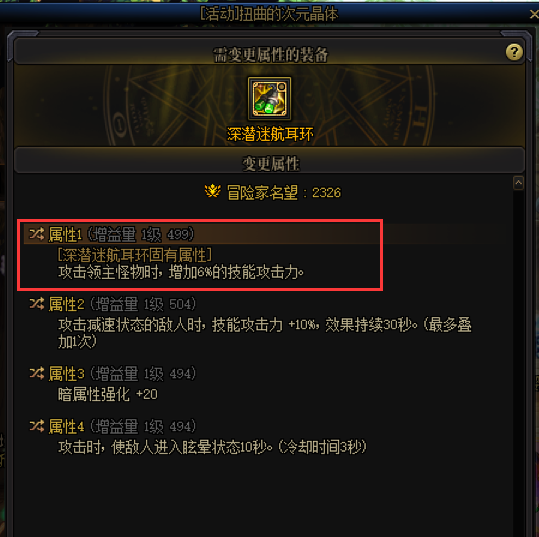Click the shuffle icon beside 属性4
The width and height of the screenshot is (539, 537).
click(36, 426)
